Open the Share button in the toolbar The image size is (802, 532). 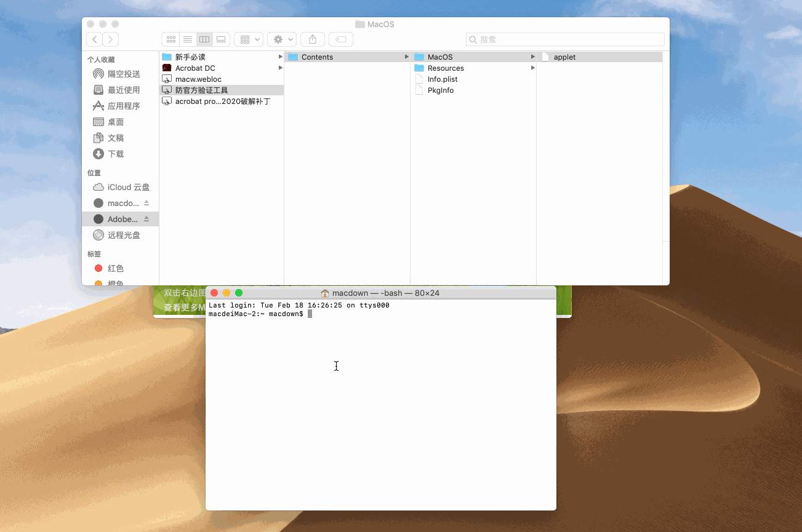coord(312,39)
